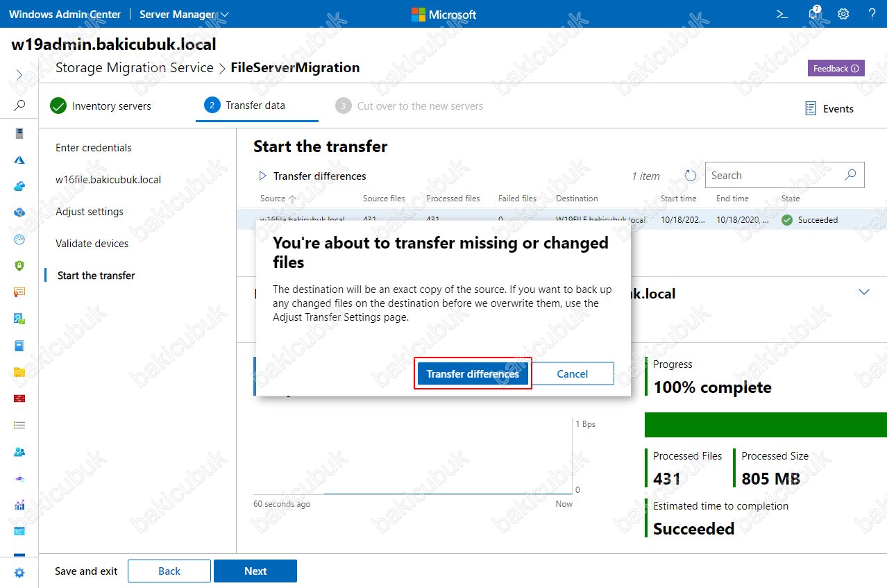
Task: Click the search magnifier in Search box
Action: tap(850, 175)
